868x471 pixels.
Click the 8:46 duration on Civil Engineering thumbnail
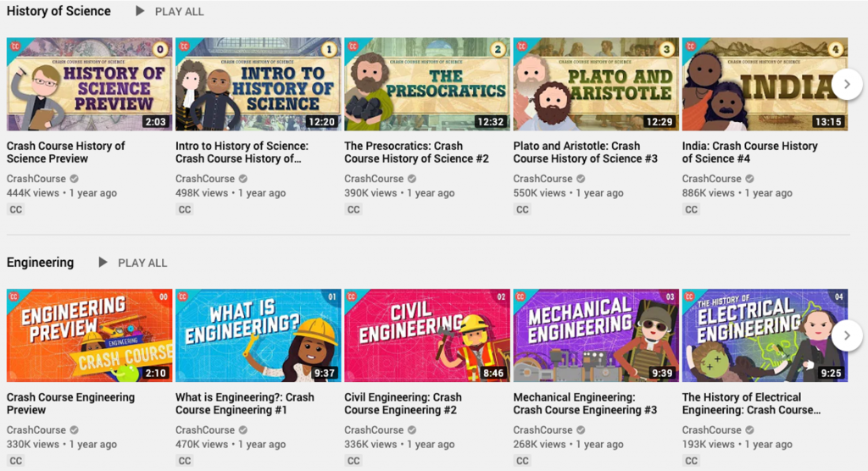click(493, 373)
